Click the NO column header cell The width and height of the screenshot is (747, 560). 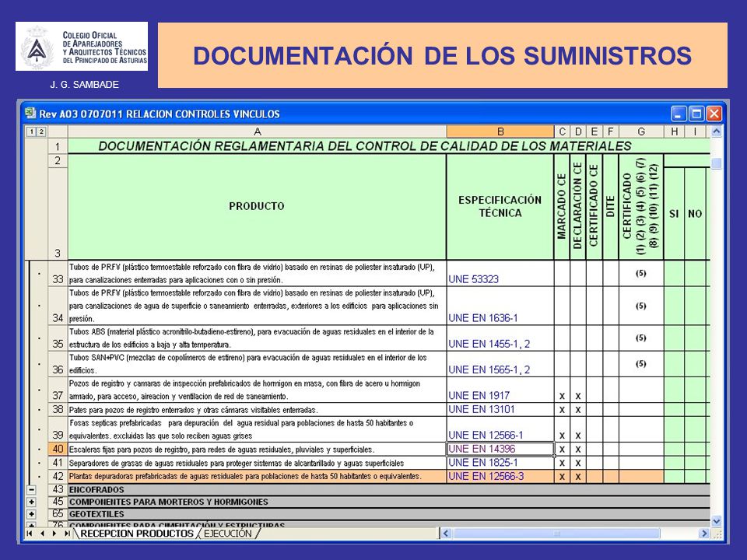coord(695,214)
